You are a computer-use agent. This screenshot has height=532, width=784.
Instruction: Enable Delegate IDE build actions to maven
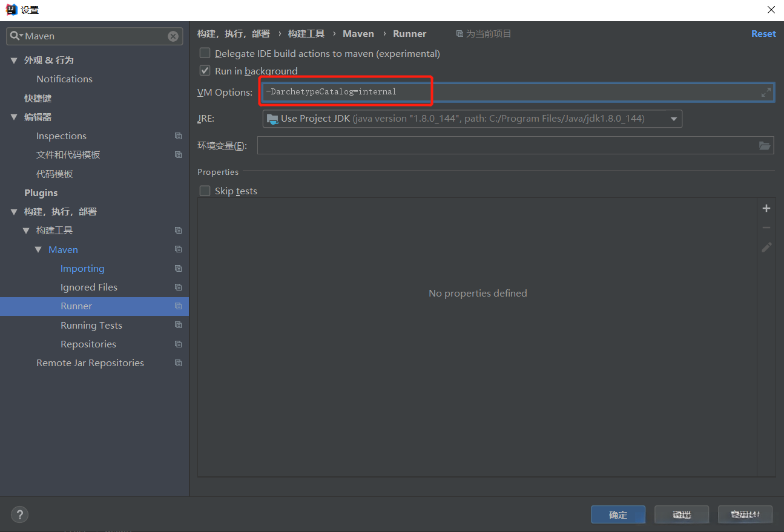click(205, 53)
